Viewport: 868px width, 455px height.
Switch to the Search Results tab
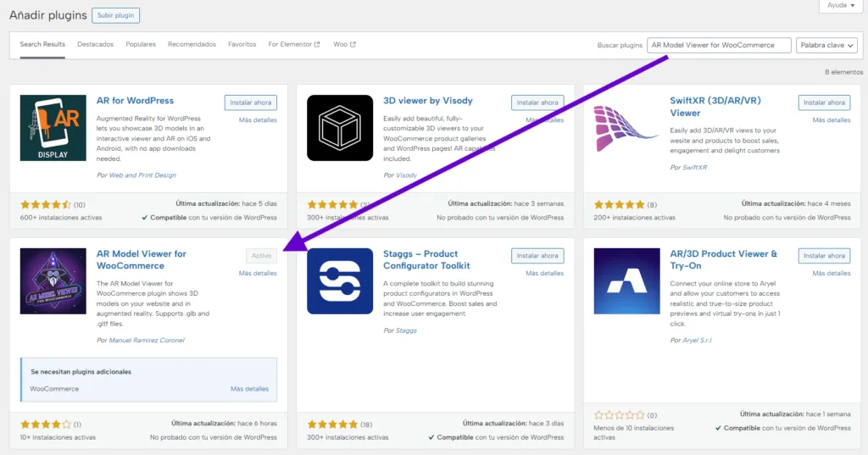(42, 44)
